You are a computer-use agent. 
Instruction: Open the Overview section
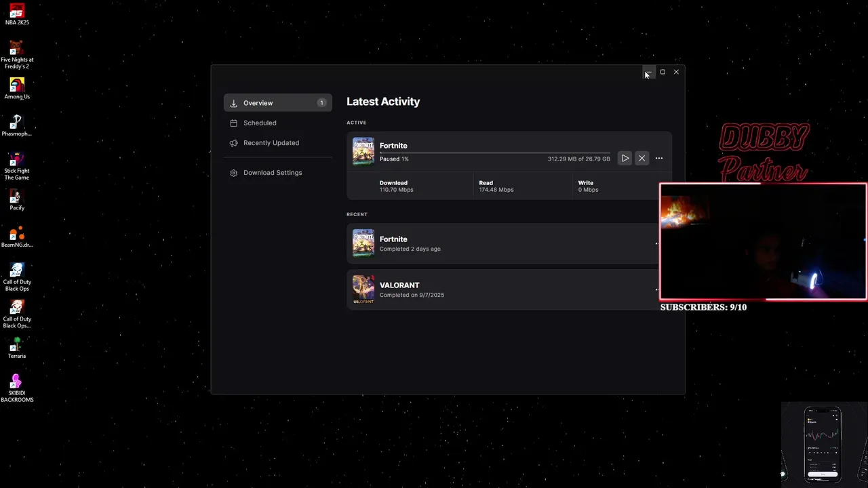coord(277,103)
